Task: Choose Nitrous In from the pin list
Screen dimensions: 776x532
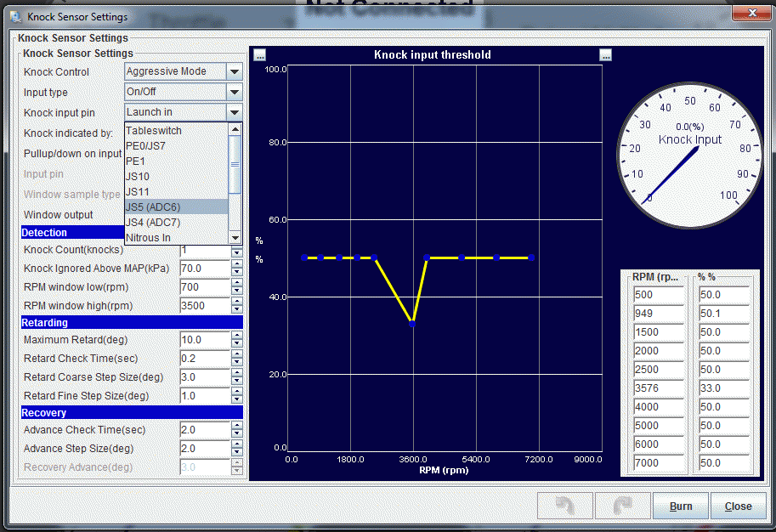Action: [177, 238]
